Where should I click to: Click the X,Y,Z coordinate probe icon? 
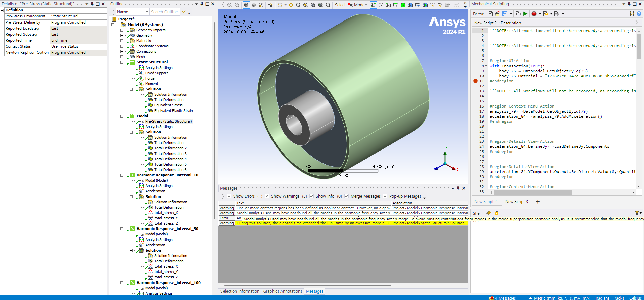(432, 5)
